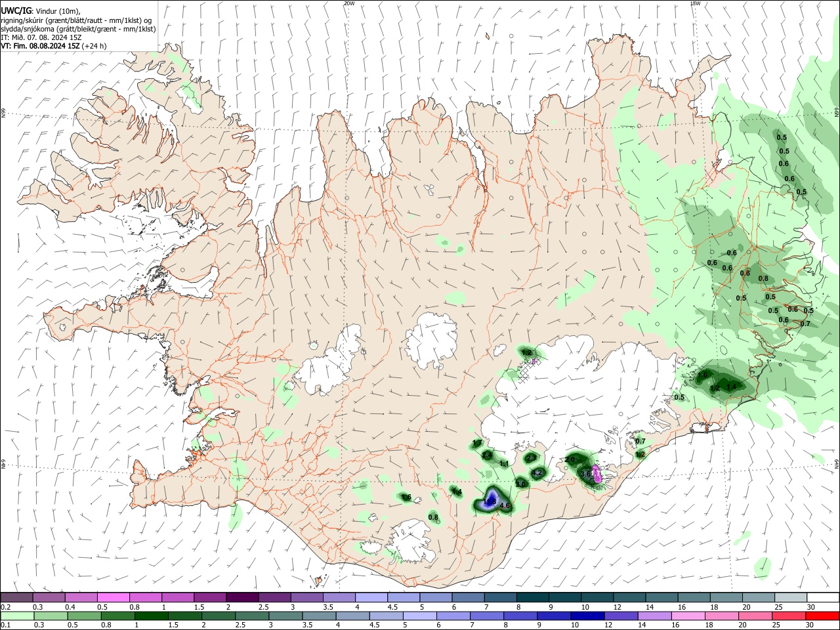Screen dimensions: 840x630
Task: Select the darkest green rain swatch for 1–1.5
Action: pyautogui.click(x=152, y=616)
